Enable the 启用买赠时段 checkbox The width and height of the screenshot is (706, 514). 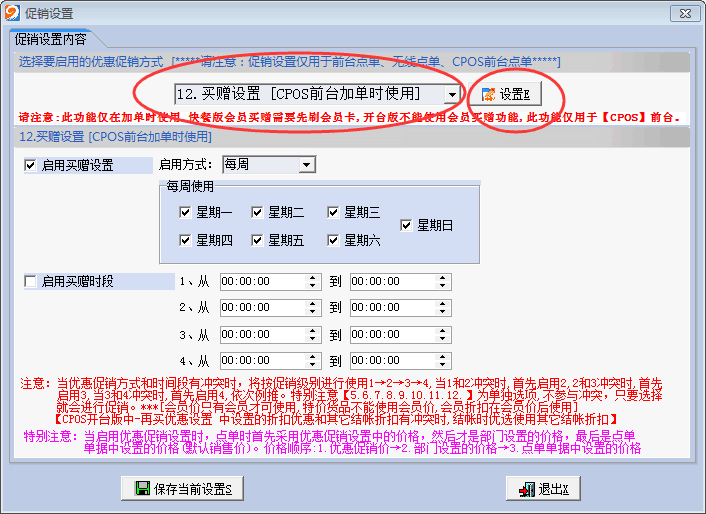click(x=30, y=282)
